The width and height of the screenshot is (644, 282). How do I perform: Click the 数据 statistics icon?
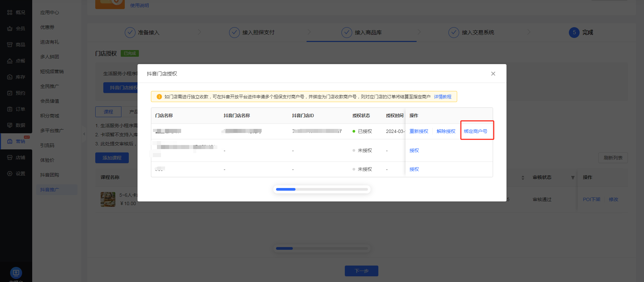click(10, 125)
